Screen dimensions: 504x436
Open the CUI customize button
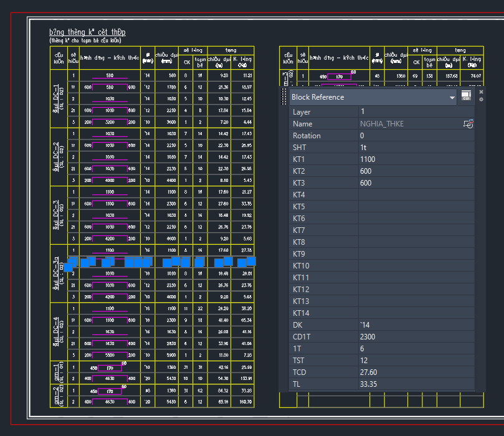click(x=466, y=97)
